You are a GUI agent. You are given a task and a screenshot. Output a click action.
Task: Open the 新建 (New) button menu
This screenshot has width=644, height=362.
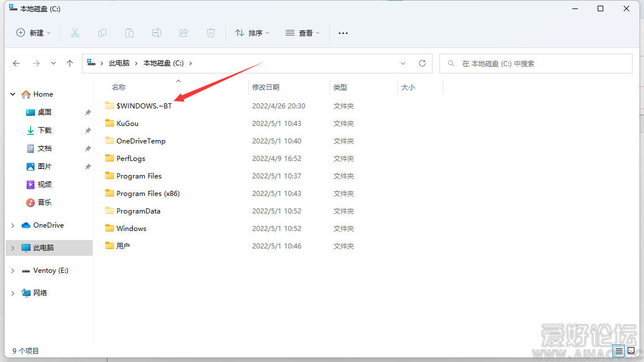(33, 33)
